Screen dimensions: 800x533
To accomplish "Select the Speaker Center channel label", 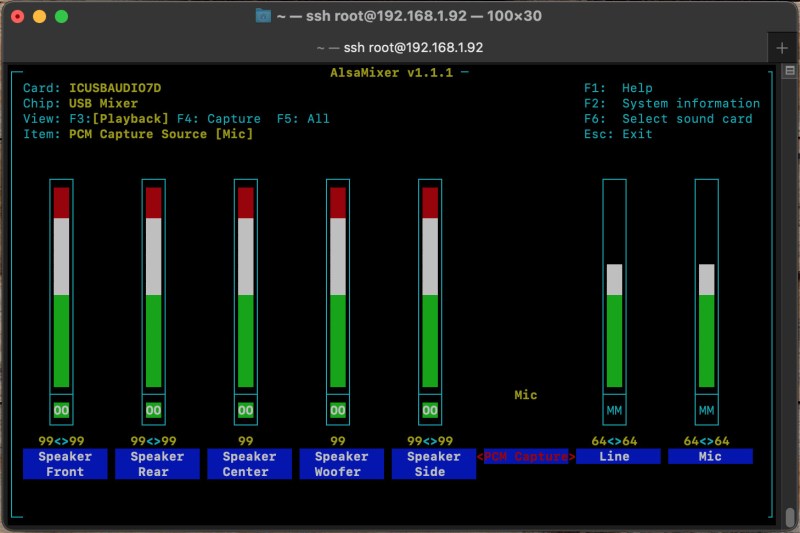I will pos(249,464).
